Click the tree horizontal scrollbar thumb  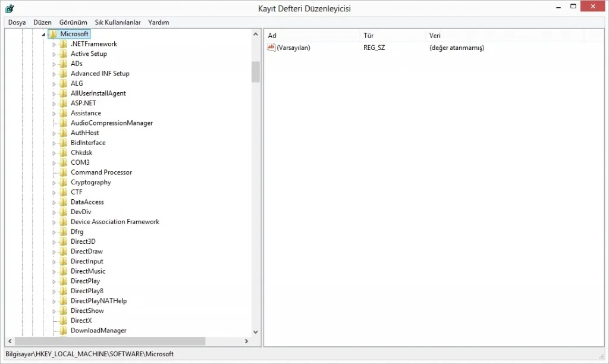(110, 341)
